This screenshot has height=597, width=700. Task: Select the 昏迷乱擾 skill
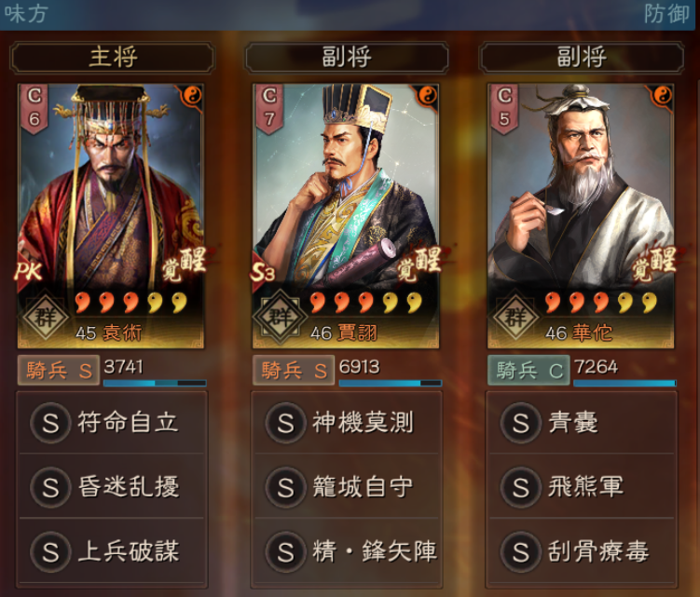point(112,486)
